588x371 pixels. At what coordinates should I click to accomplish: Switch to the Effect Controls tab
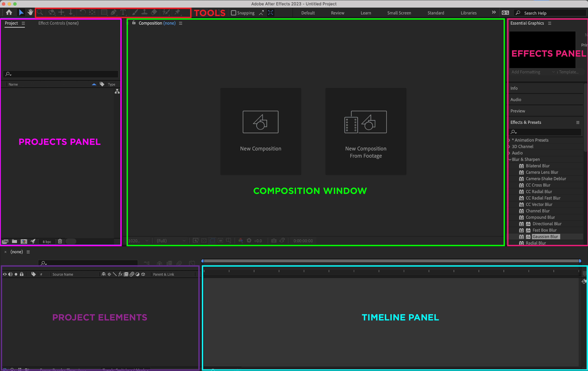[x=58, y=23]
